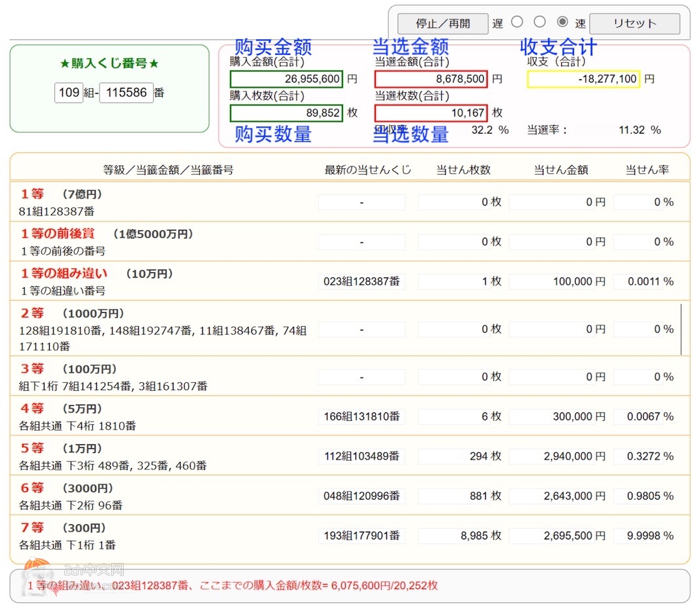The image size is (696, 616).
Task: Select the middle speed radio button
Action: 540,22
